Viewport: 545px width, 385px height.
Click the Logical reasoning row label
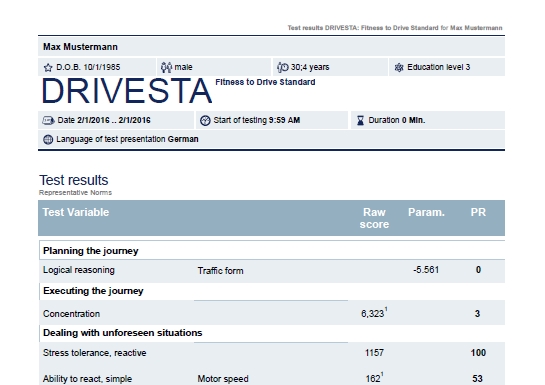79,270
